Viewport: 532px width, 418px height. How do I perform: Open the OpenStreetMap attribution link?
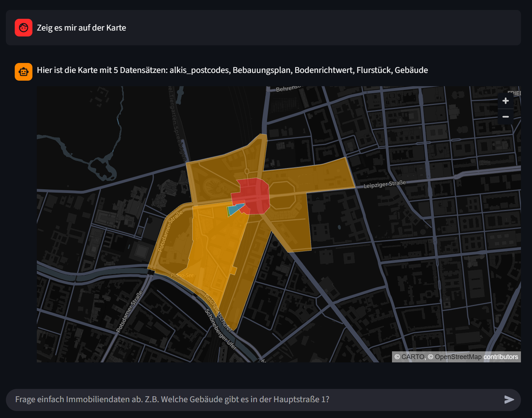[458, 357]
